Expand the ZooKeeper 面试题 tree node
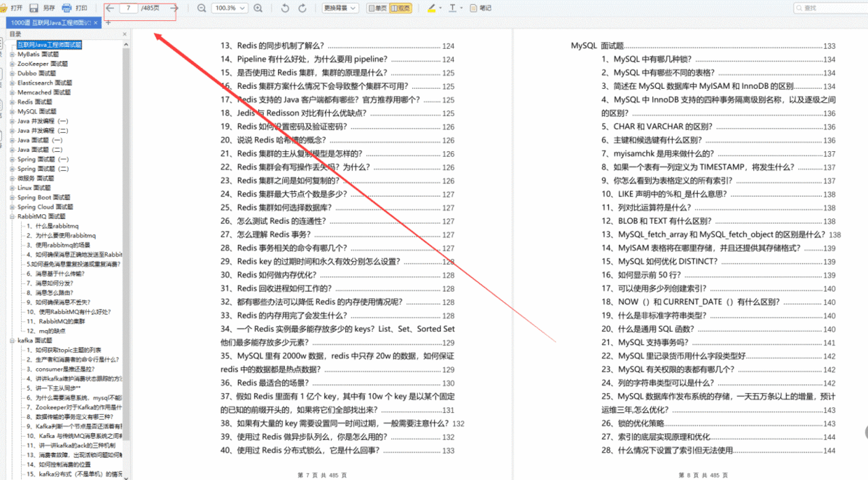This screenshot has width=868, height=480. pyautogui.click(x=12, y=64)
